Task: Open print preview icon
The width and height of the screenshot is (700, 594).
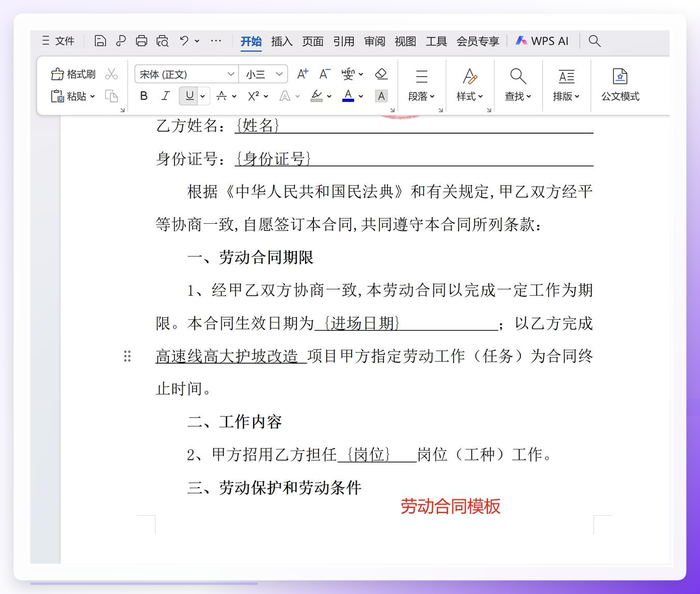Action: click(x=163, y=41)
